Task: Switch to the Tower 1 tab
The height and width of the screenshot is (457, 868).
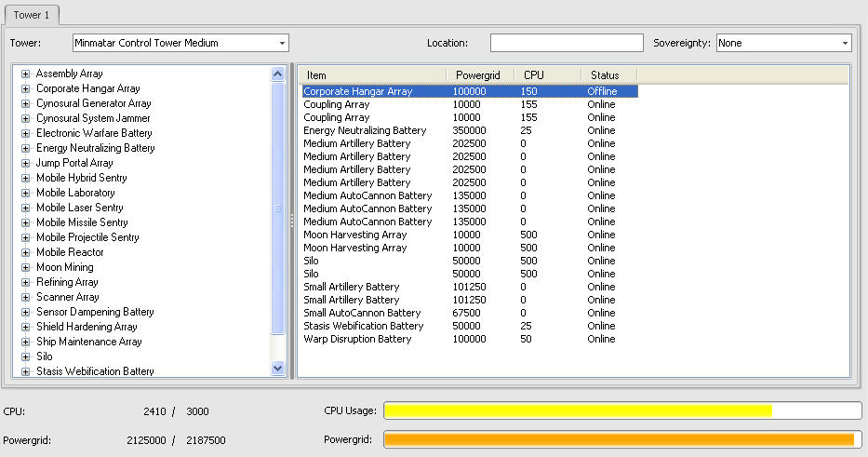Action: [x=33, y=15]
